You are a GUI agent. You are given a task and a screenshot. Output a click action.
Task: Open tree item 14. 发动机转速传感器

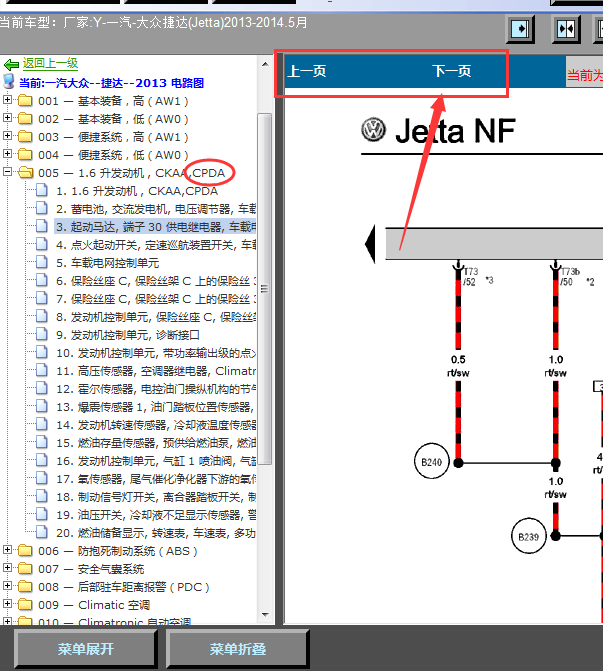(156, 425)
